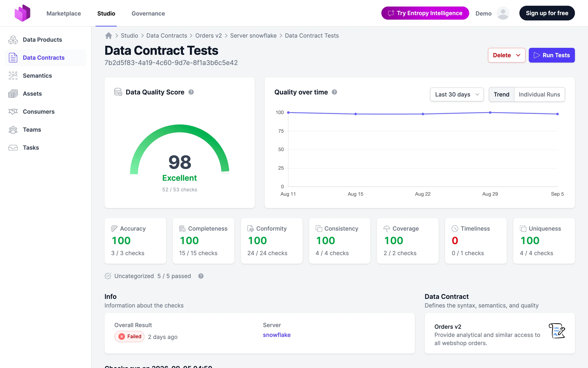Open the Marketplace tab
Image resolution: width=588 pixels, height=368 pixels.
tap(64, 13)
